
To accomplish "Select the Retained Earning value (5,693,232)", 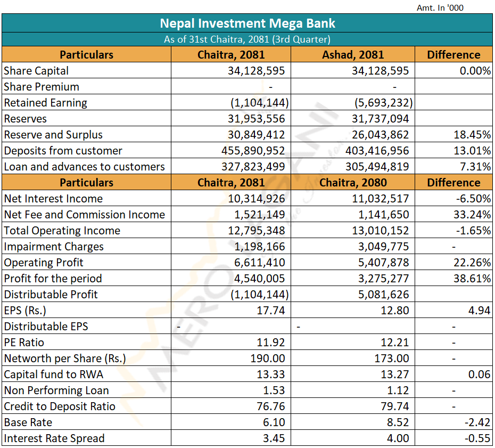I will (383, 103).
